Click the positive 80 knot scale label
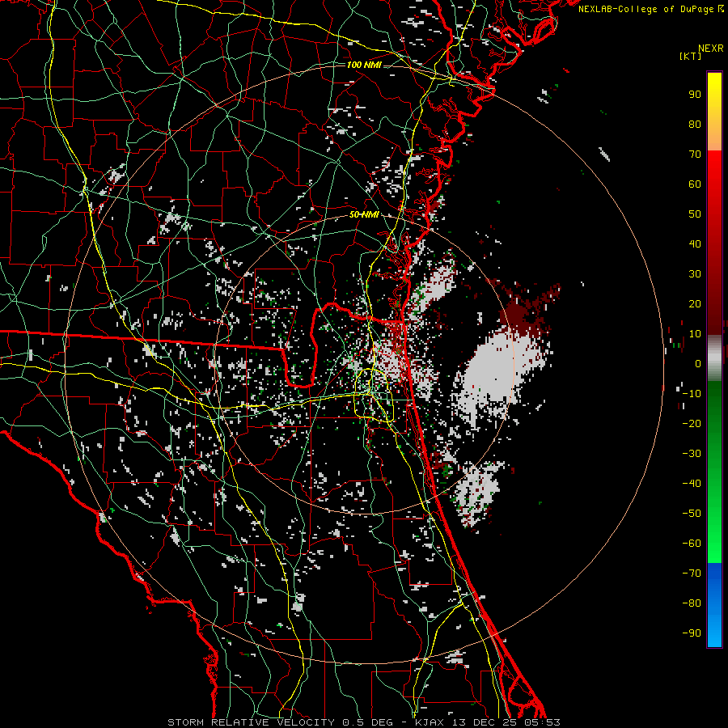The height and width of the screenshot is (728, 728). click(x=695, y=125)
